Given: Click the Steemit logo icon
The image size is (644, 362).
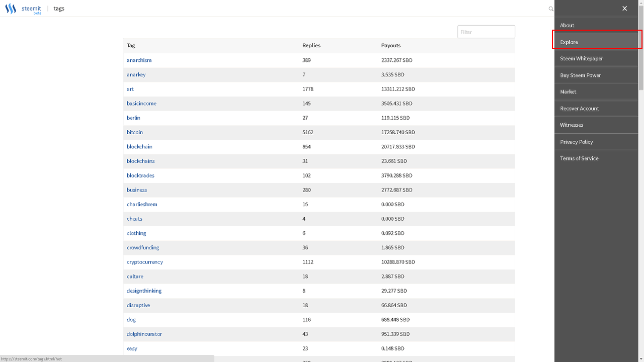Looking at the screenshot, I should coord(11,9).
